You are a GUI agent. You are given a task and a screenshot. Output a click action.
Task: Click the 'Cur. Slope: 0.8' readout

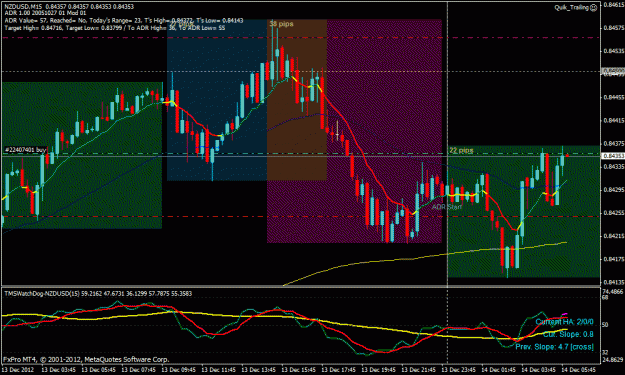[x=568, y=334]
